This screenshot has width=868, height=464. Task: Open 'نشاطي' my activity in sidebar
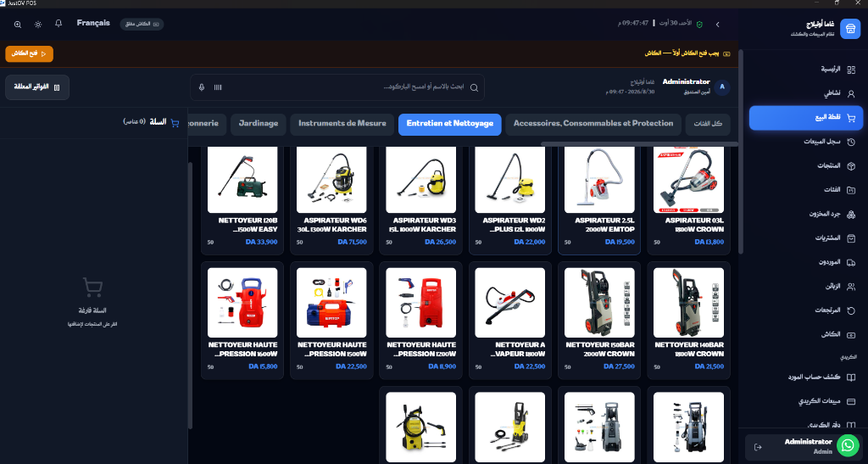point(806,93)
